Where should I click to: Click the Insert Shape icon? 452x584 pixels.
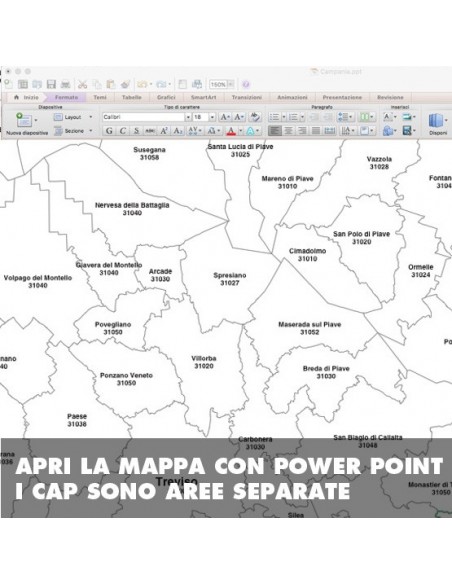point(388,130)
